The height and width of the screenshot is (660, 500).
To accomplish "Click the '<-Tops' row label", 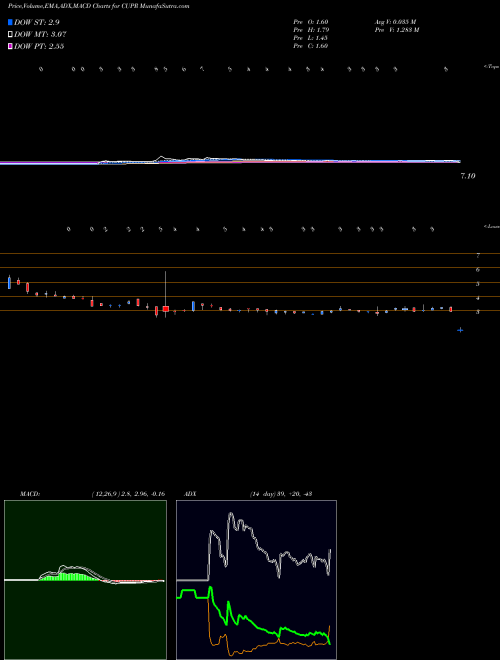I will click(491, 67).
